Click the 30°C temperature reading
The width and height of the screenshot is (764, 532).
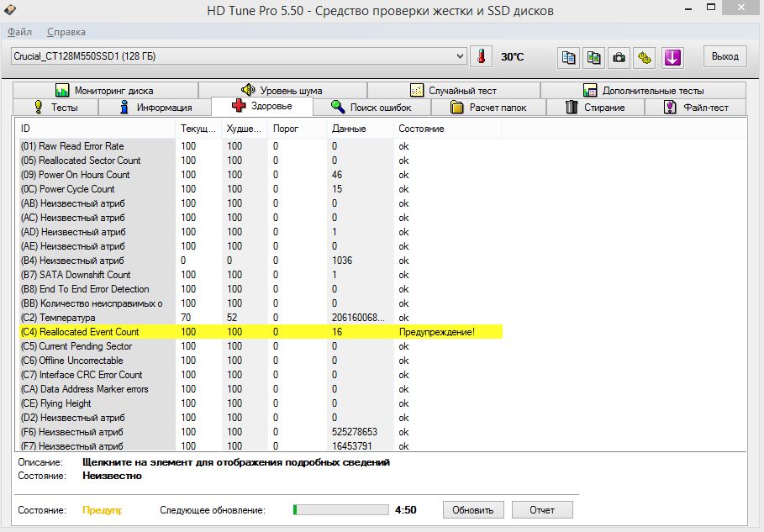coord(513,57)
